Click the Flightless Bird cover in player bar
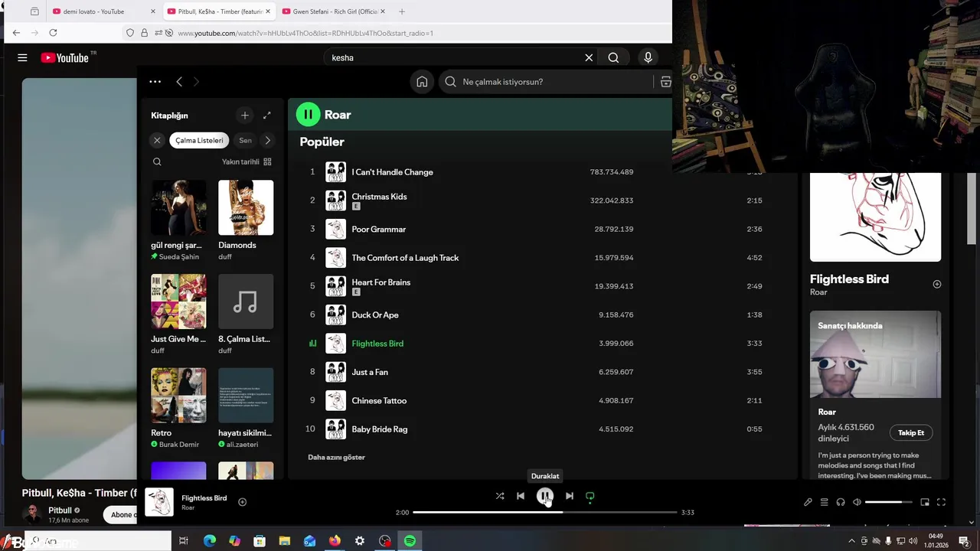Image resolution: width=980 pixels, height=551 pixels. (159, 502)
